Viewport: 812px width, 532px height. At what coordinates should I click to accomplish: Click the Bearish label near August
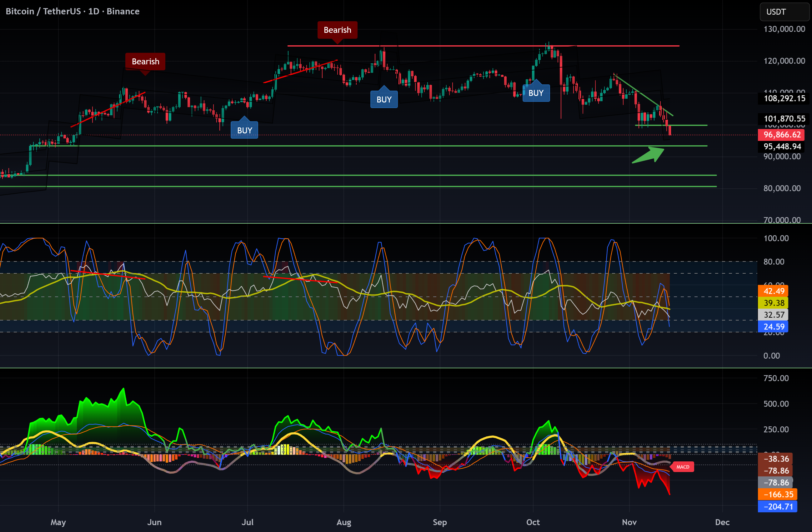[x=337, y=30]
